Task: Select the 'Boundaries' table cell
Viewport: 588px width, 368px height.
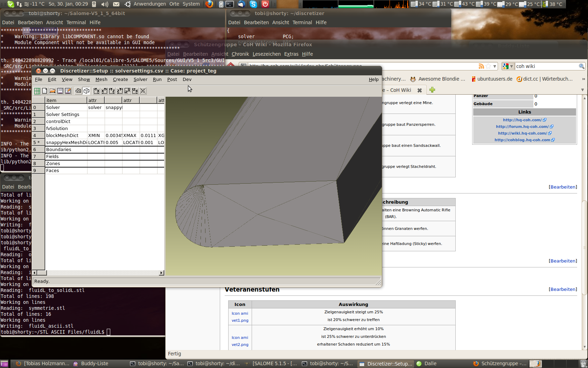Action: coord(66,150)
